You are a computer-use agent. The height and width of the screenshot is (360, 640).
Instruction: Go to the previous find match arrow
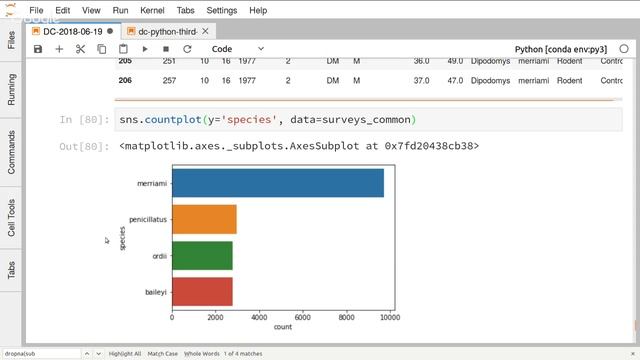click(x=87, y=353)
